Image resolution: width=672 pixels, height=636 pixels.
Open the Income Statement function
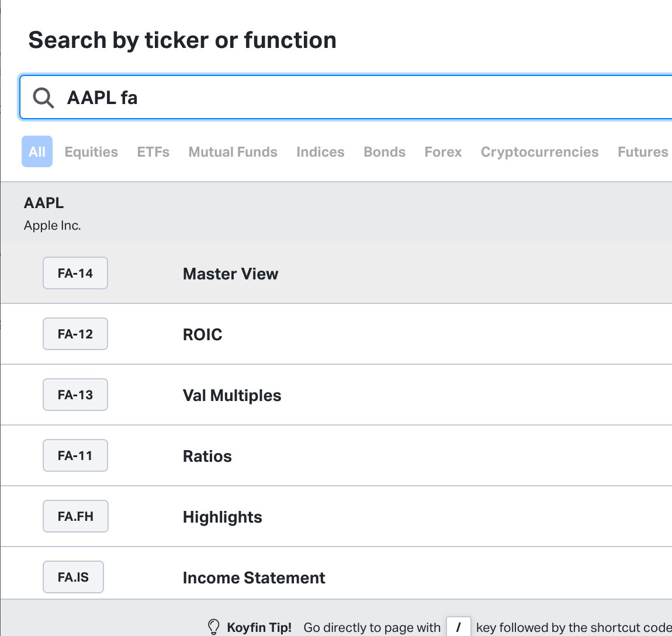[337, 573]
